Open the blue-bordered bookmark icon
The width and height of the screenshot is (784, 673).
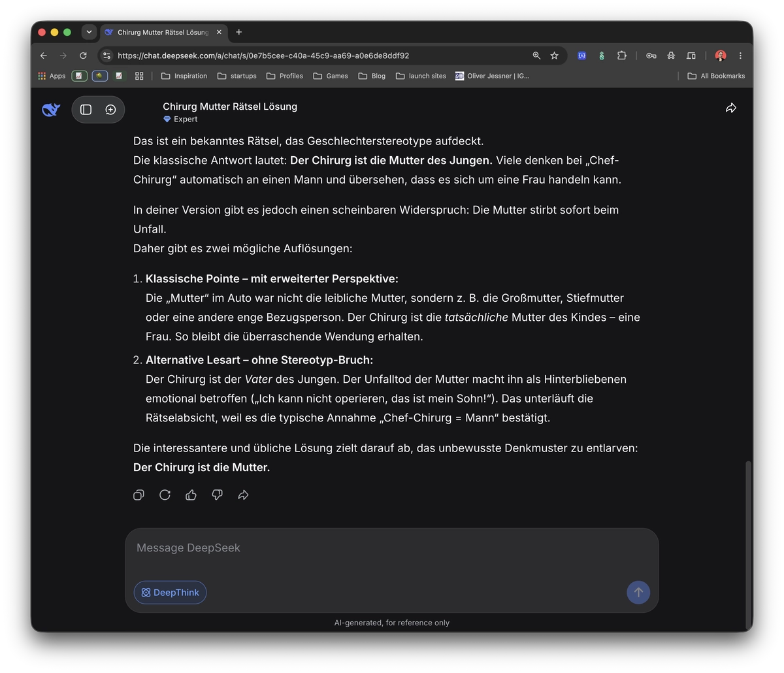(100, 76)
